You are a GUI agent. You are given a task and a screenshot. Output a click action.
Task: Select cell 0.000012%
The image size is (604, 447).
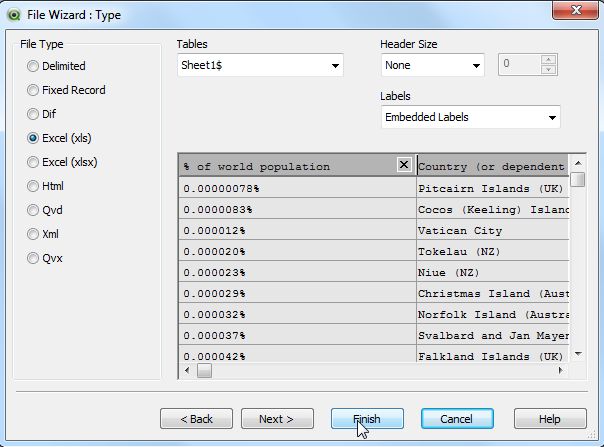(297, 230)
